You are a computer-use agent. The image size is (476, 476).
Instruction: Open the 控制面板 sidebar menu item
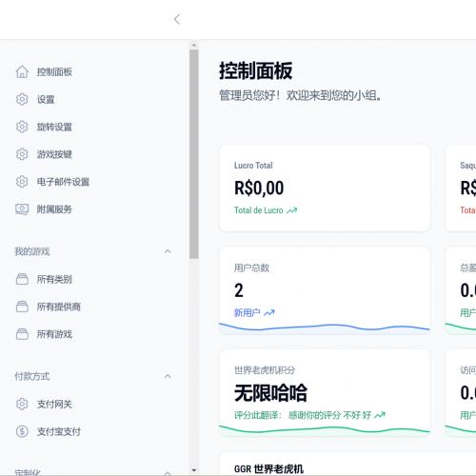pos(54,72)
